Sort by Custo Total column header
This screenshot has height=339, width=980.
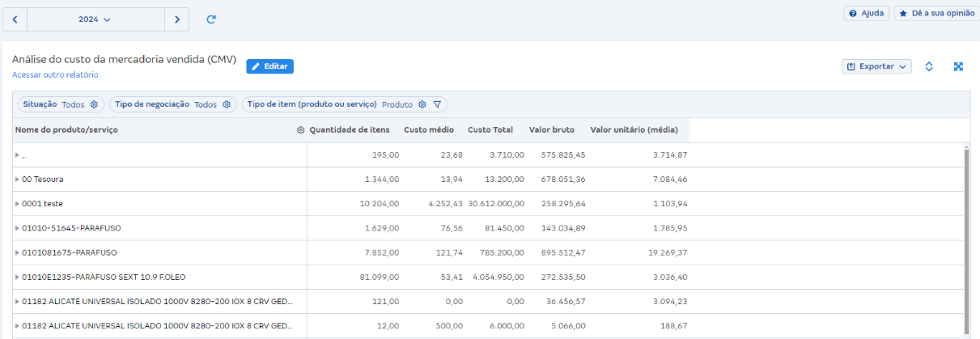(x=490, y=130)
